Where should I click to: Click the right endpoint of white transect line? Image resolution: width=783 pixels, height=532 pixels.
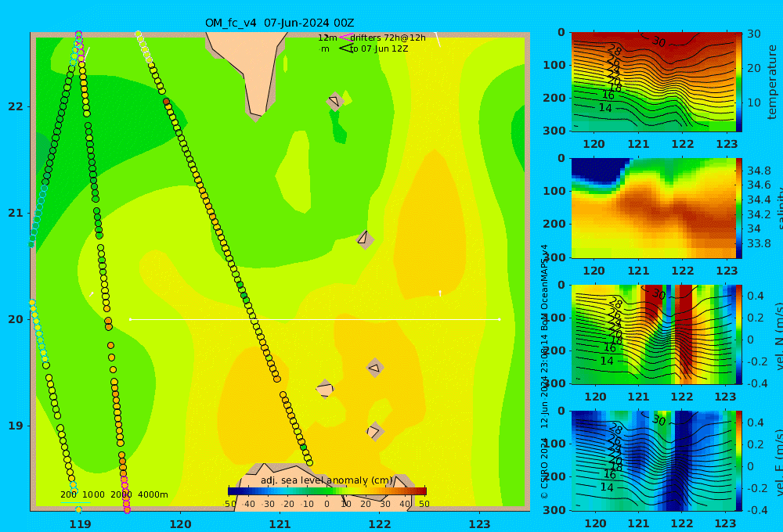pyautogui.click(x=500, y=319)
